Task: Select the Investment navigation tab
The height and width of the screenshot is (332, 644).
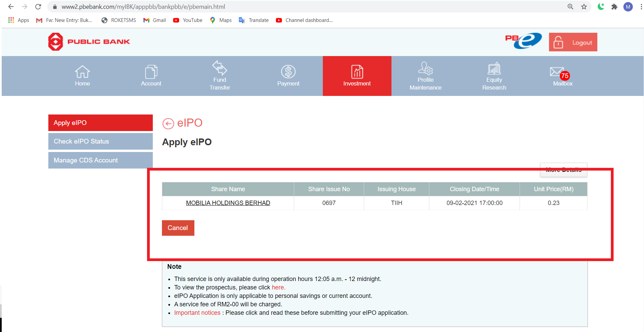Action: 357,76
